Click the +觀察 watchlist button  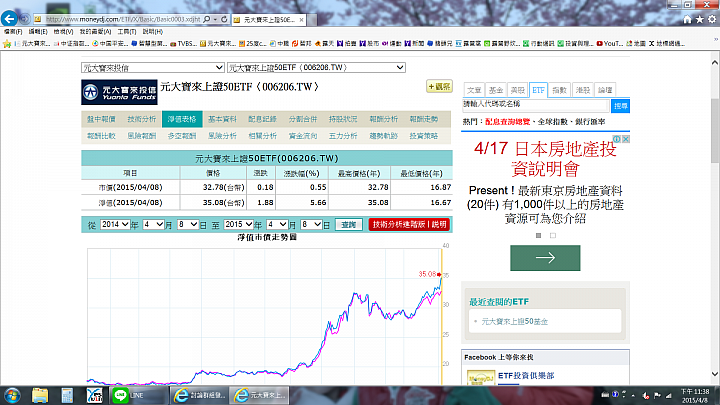click(439, 86)
